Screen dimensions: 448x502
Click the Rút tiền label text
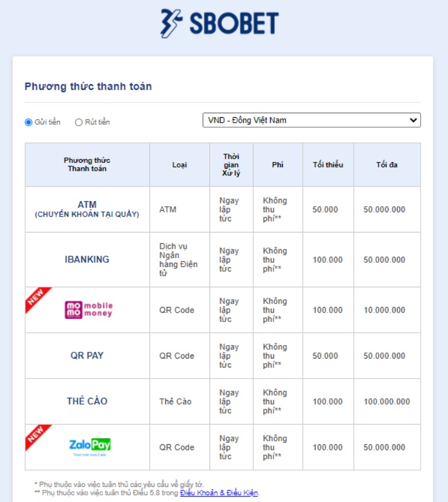point(97,122)
